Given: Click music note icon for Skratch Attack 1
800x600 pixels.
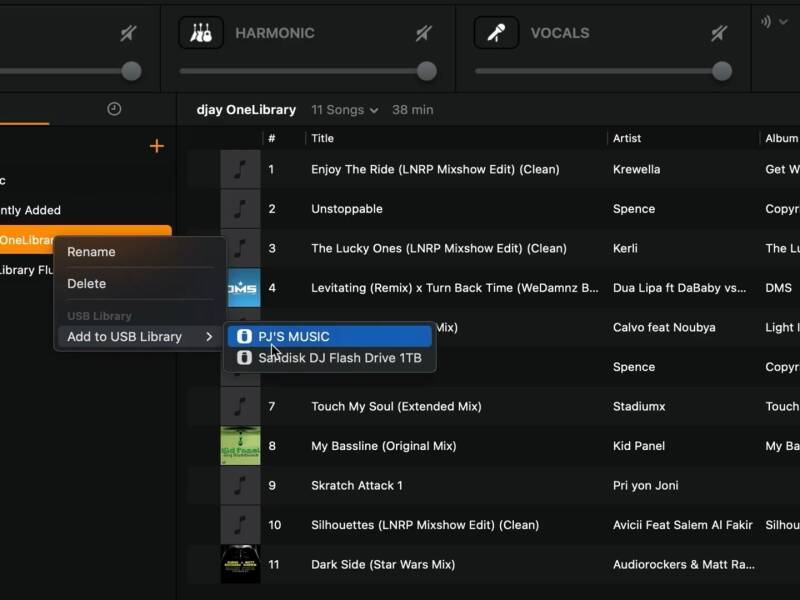Looking at the screenshot, I should (x=240, y=485).
